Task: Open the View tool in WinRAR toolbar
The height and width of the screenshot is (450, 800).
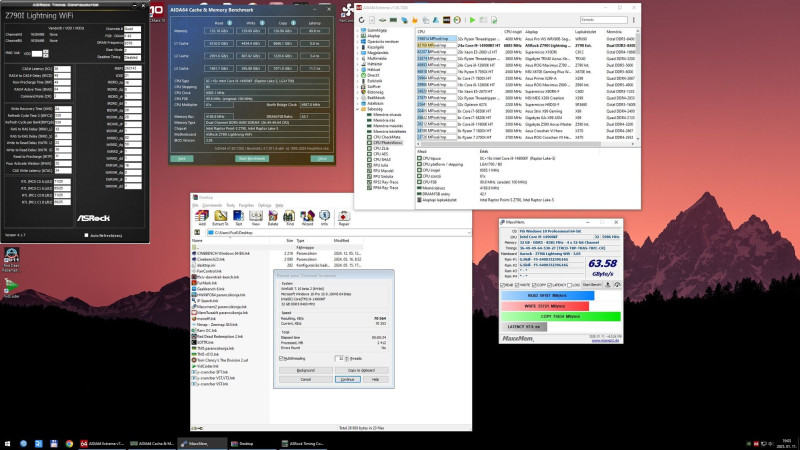Action: click(256, 217)
